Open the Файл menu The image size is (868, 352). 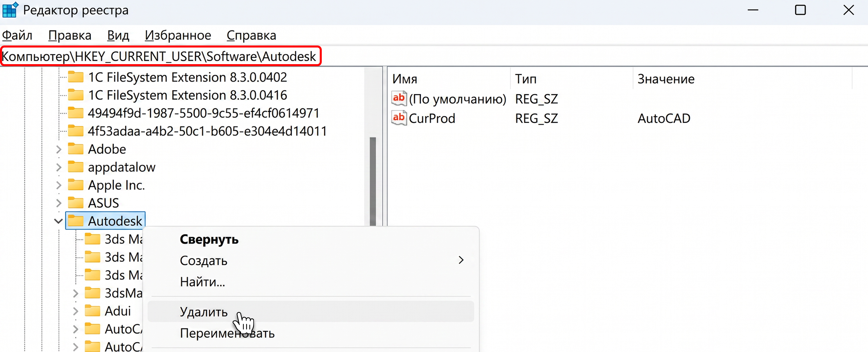pos(17,35)
